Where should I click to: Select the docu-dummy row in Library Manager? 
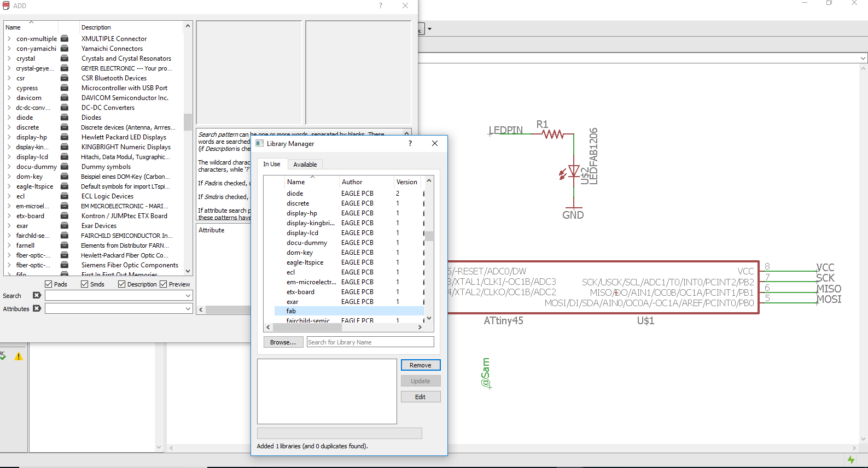tap(349, 243)
